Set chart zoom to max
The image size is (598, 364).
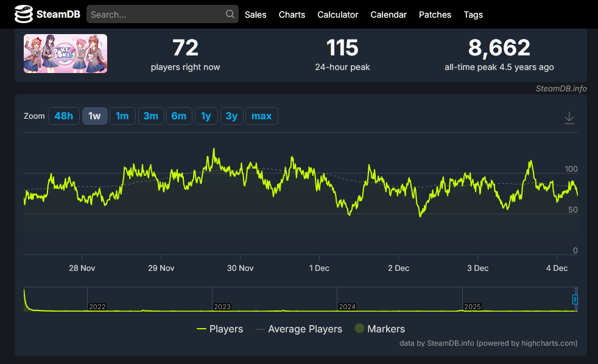(x=262, y=116)
